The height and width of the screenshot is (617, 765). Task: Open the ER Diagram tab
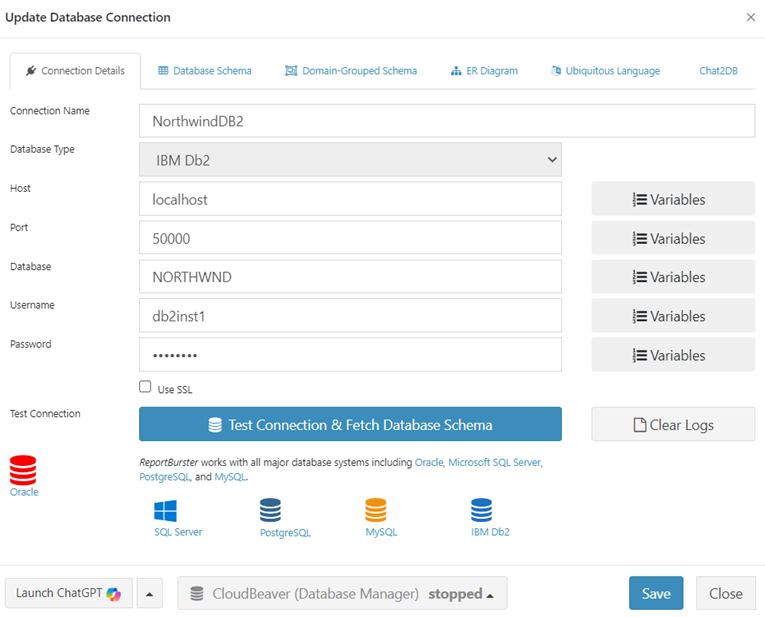484,71
